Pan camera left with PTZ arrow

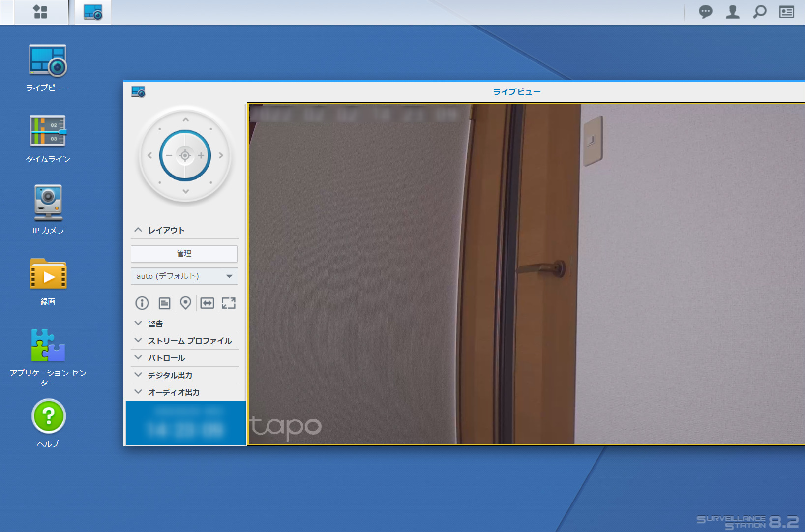click(x=149, y=155)
